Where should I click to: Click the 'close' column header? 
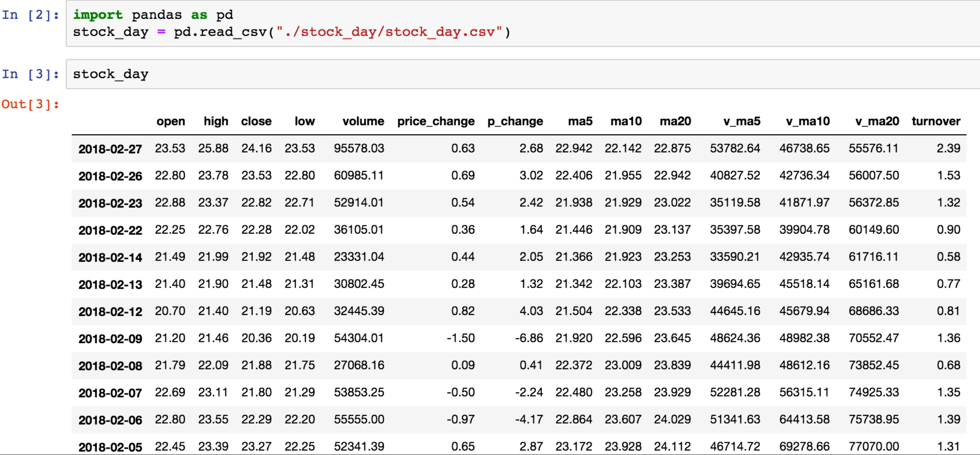(x=256, y=121)
